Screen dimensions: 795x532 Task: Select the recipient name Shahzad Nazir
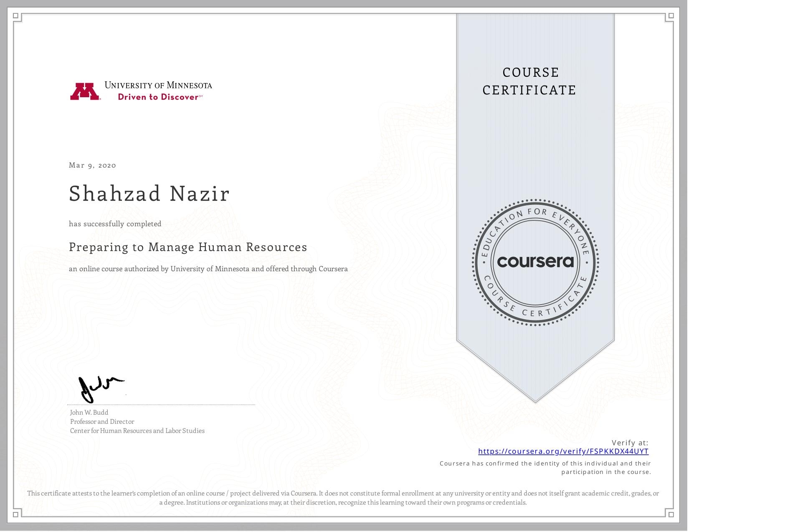tap(149, 194)
